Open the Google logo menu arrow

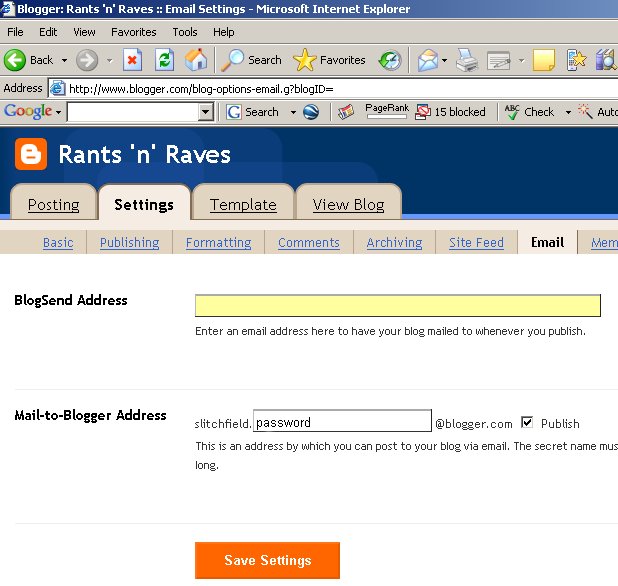[58, 112]
